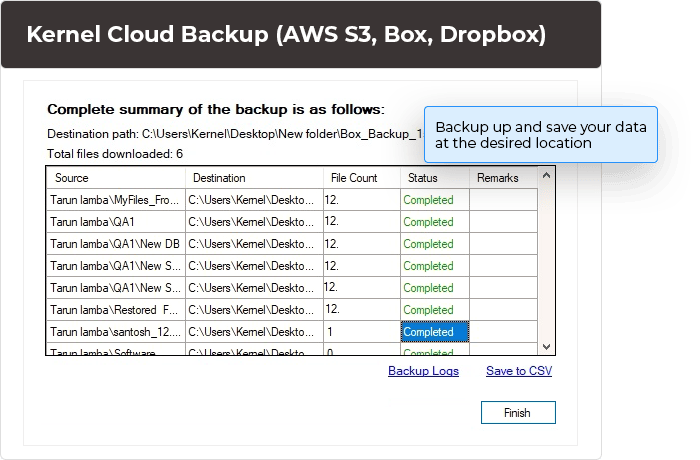700x460 pixels.
Task: Click Completed status in the Restored F row
Action: click(435, 309)
